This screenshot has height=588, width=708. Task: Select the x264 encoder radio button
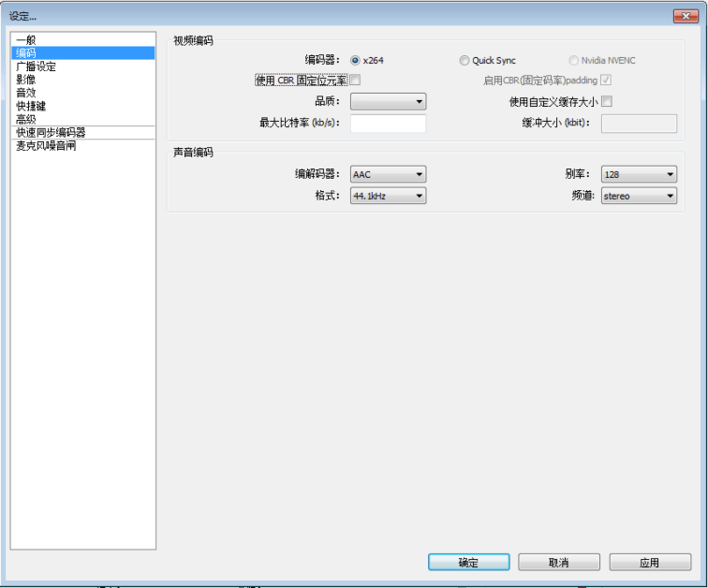(x=355, y=61)
